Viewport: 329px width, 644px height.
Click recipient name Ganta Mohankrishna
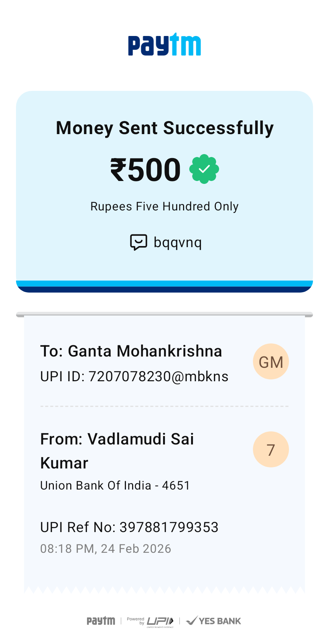pyautogui.click(x=131, y=351)
